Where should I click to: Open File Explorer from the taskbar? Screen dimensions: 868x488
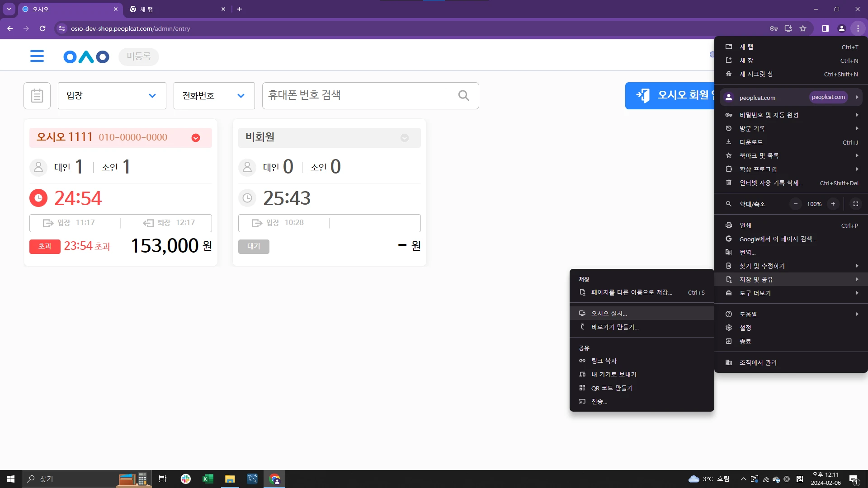[230, 479]
